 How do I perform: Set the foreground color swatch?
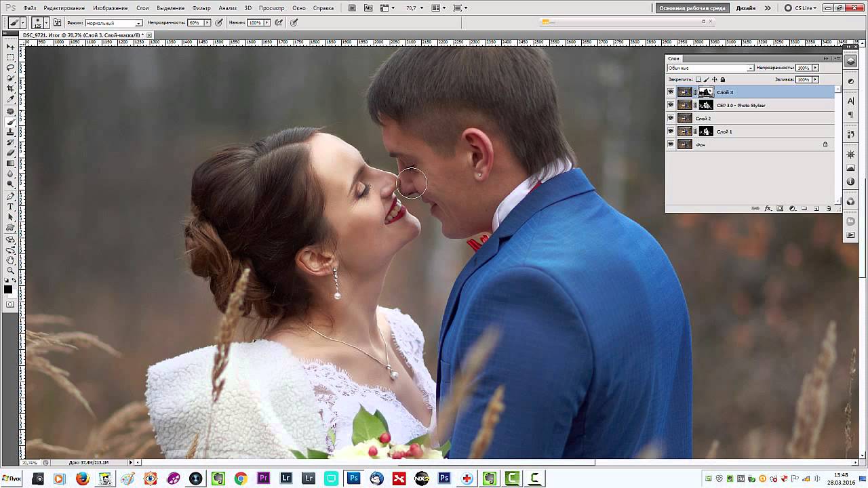click(x=8, y=289)
